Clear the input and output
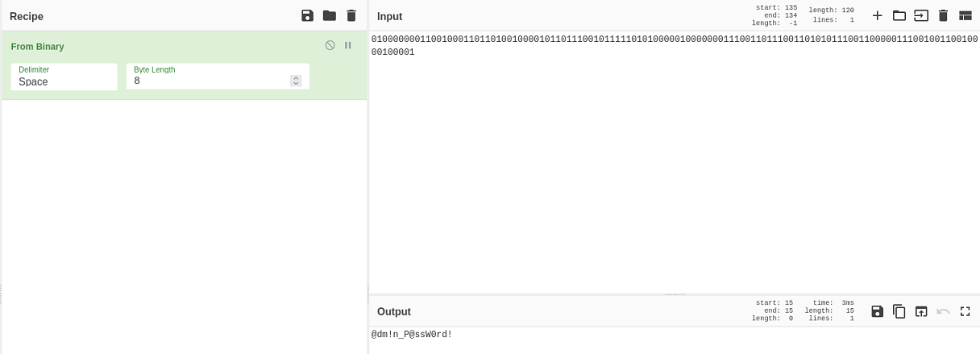Image resolution: width=980 pixels, height=354 pixels. tap(943, 15)
